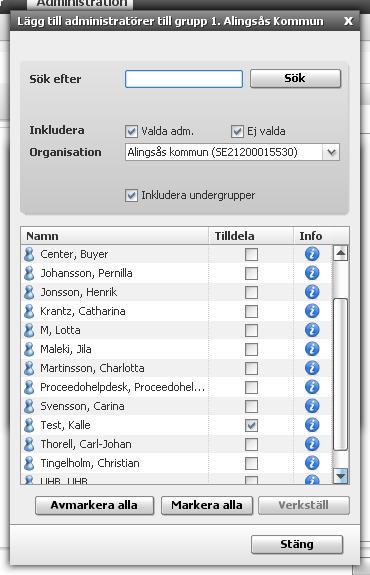Disable Inkludera undergrupper option
This screenshot has height=575, width=370.
131,195
